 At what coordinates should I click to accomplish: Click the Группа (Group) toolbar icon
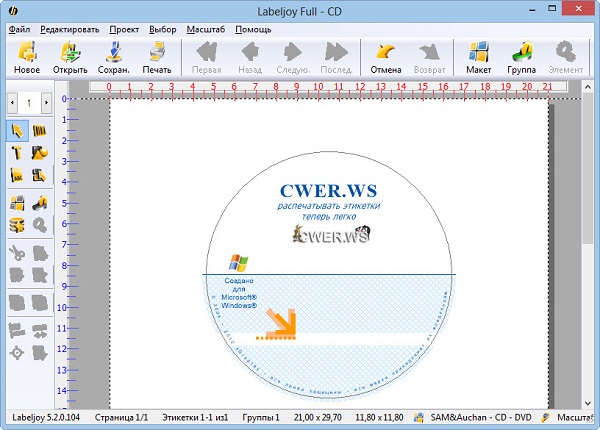(522, 57)
